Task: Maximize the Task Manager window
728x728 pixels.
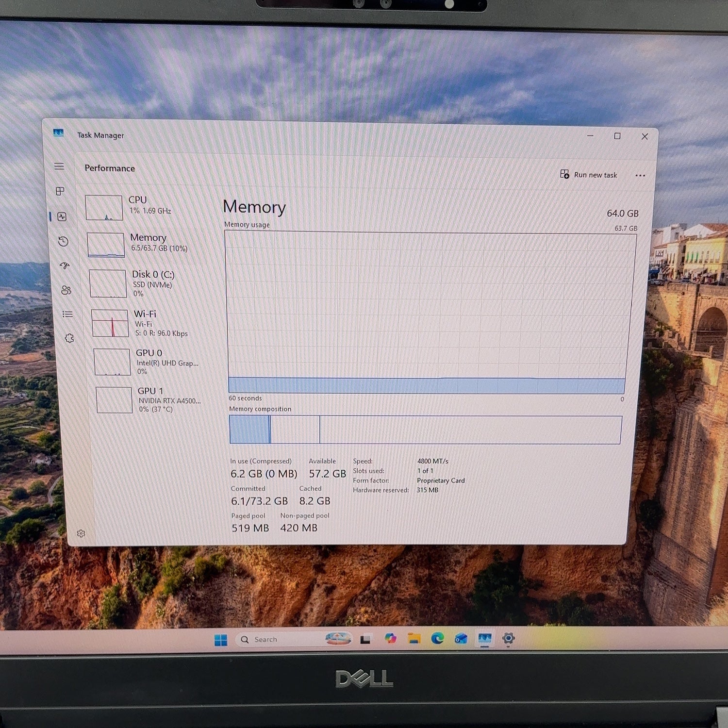Action: coord(617,136)
